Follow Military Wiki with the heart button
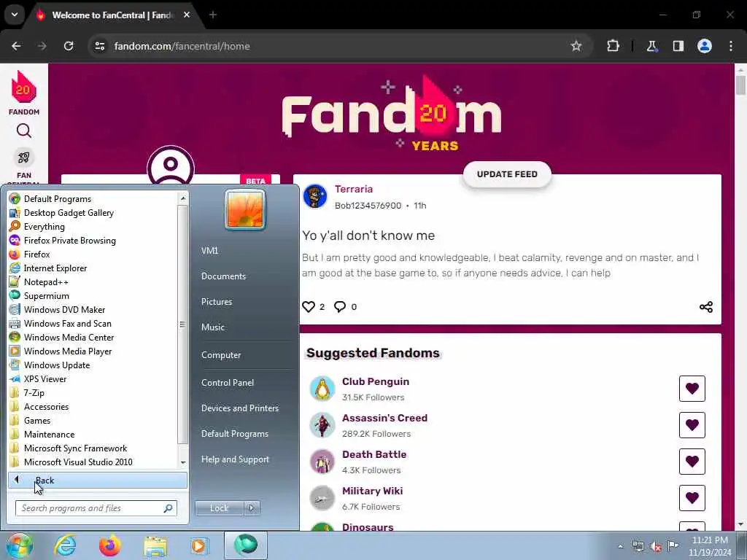This screenshot has width=747, height=560. (692, 497)
